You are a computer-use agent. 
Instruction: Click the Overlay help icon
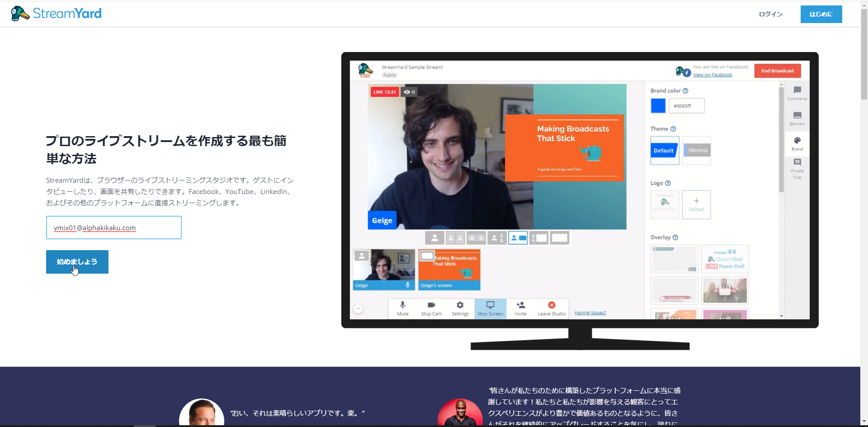[675, 237]
